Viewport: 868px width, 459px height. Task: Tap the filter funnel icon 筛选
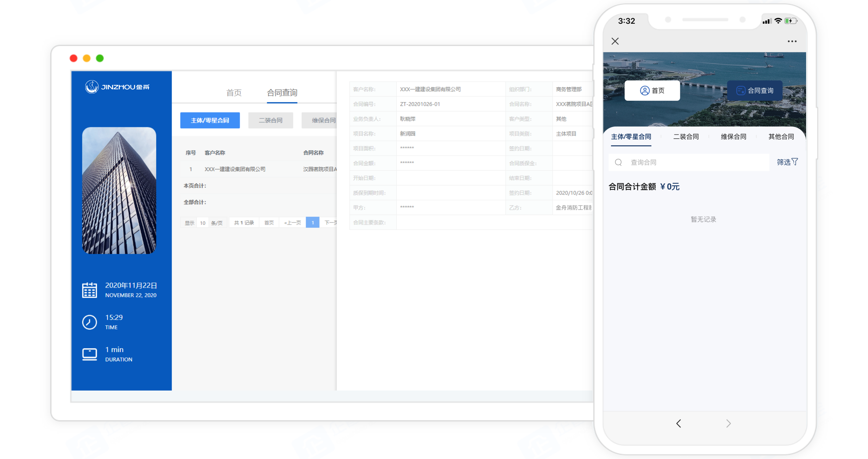click(795, 162)
